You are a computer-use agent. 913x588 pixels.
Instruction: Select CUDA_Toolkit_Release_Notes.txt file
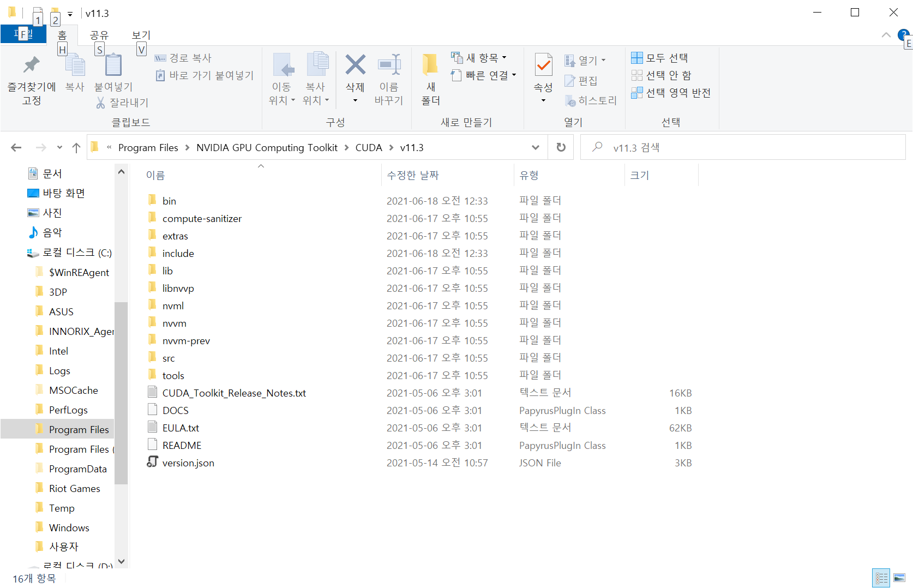[234, 393]
